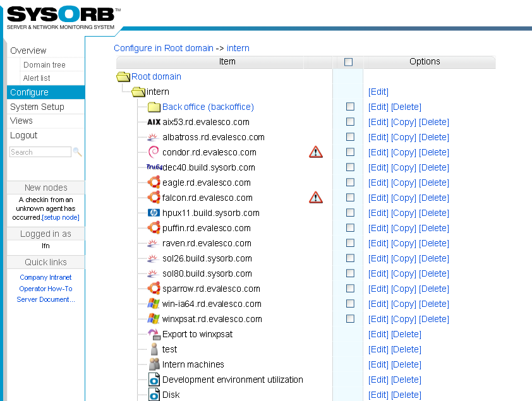Click Delete for puffin.rd.evalesco.com
Screen dimensions: 532x401
coord(434,228)
